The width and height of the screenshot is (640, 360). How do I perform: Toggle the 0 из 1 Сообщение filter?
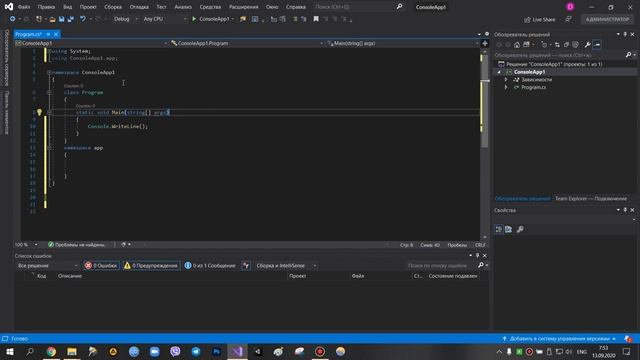point(210,266)
